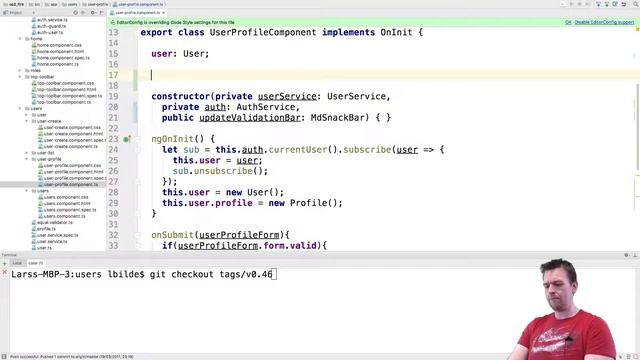Close the terminal session with red X
Image resolution: width=640 pixels, height=360 pixels.
pos(4,272)
